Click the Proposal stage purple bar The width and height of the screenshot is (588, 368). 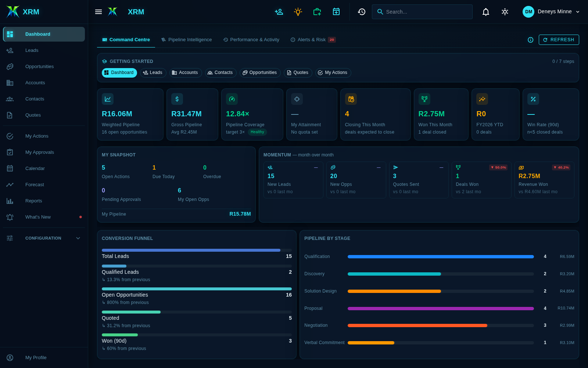[441, 308]
